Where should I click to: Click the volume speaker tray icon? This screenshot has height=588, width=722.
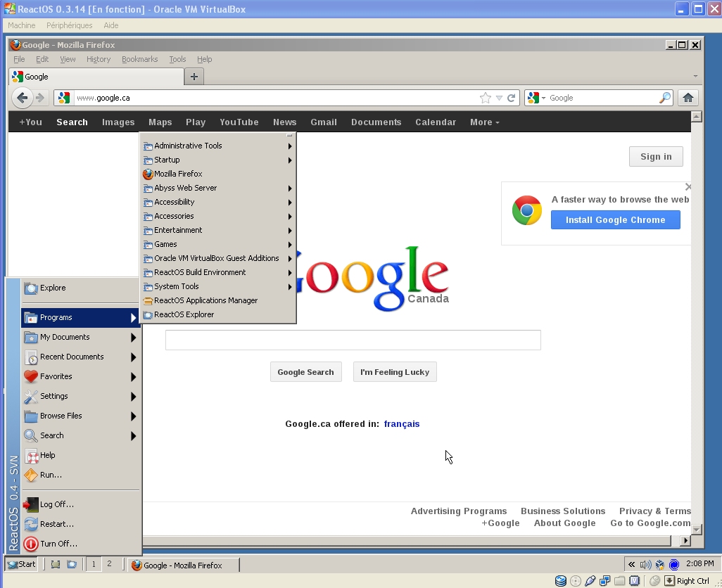click(645, 565)
